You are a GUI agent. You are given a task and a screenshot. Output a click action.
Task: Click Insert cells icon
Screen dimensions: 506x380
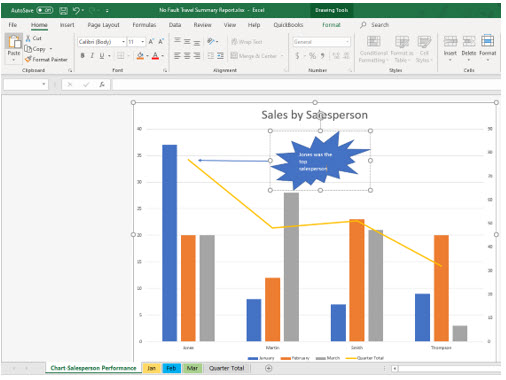click(450, 41)
